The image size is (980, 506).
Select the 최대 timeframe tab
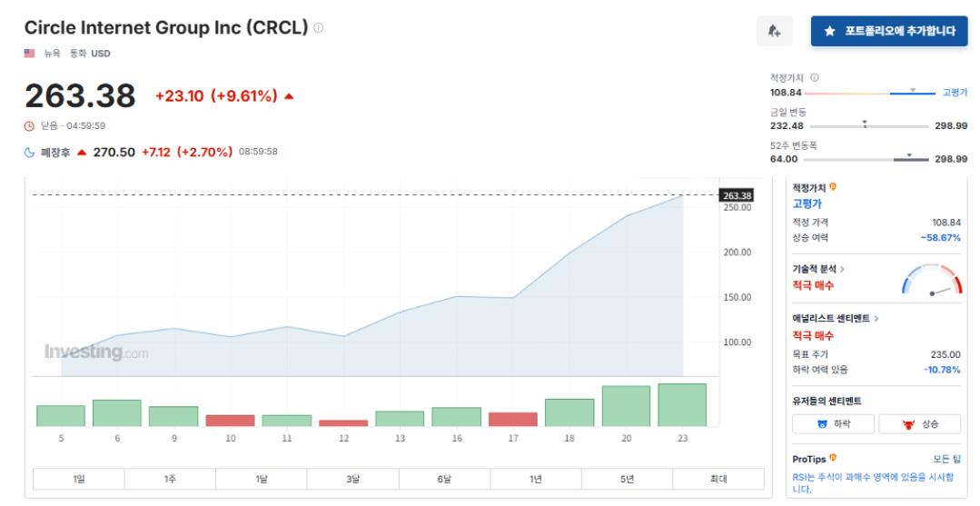(718, 479)
